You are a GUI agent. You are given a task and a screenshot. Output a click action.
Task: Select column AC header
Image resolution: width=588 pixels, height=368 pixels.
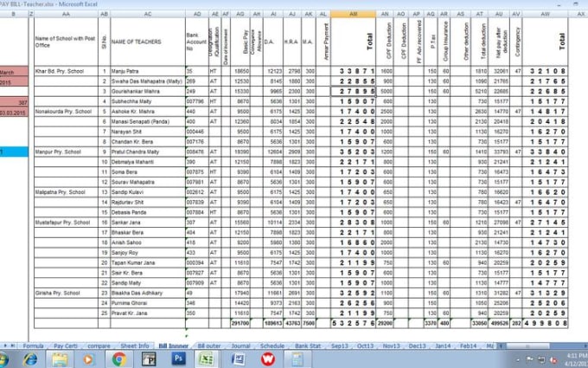[148, 14]
